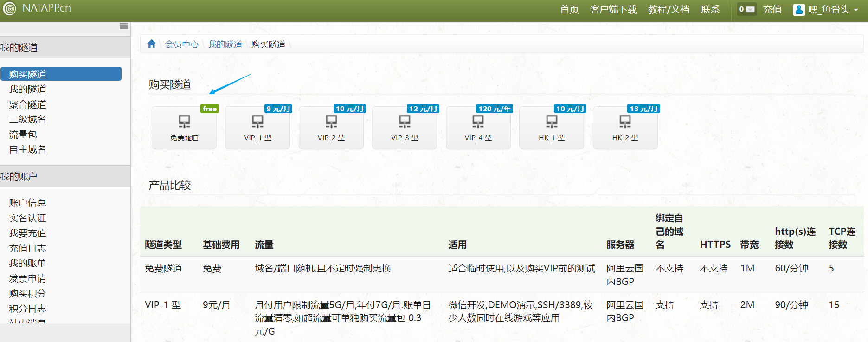Select the VIP_3 型 tunnel card
This screenshot has width=868, height=342.
pos(405,128)
